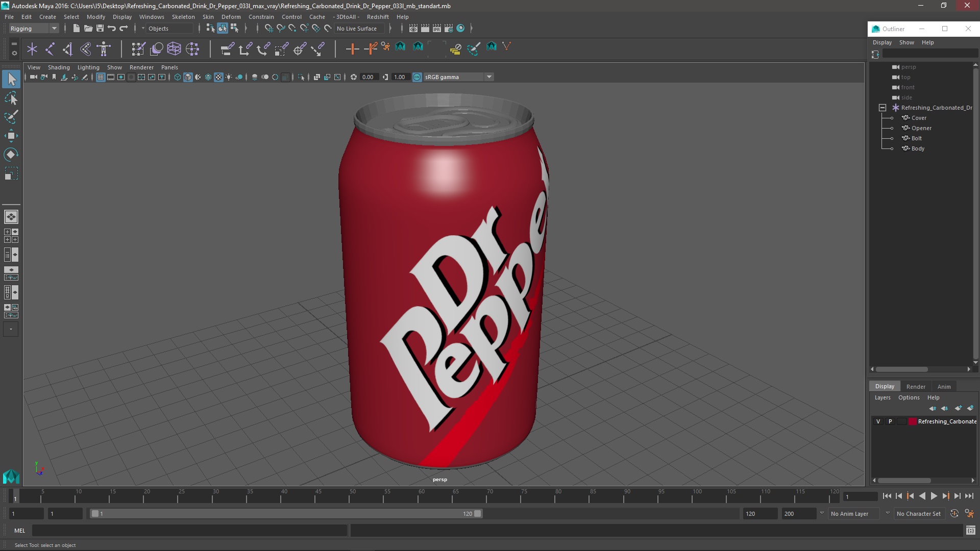
Task: Open the Redshift menu
Action: click(x=378, y=17)
